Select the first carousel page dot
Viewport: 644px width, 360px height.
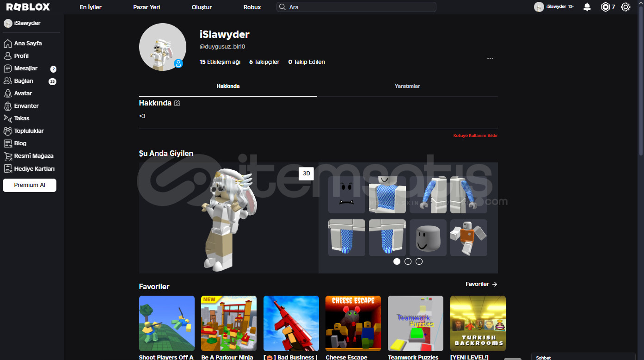point(397,261)
